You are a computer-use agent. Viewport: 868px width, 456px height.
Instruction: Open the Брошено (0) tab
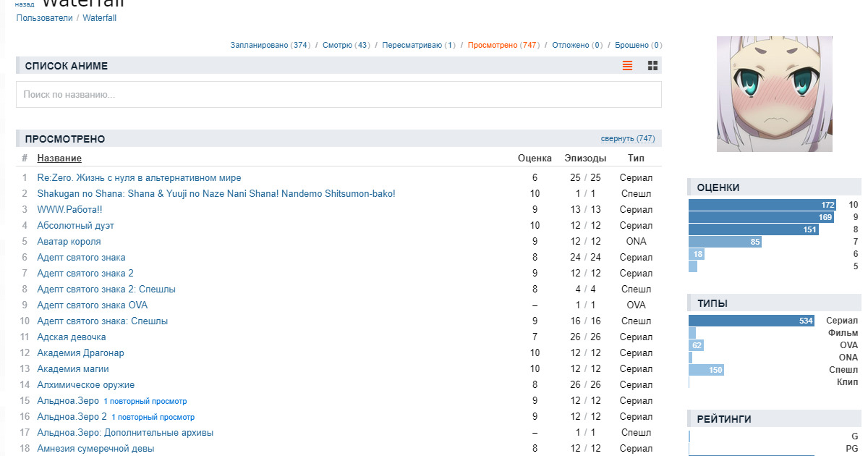[638, 45]
